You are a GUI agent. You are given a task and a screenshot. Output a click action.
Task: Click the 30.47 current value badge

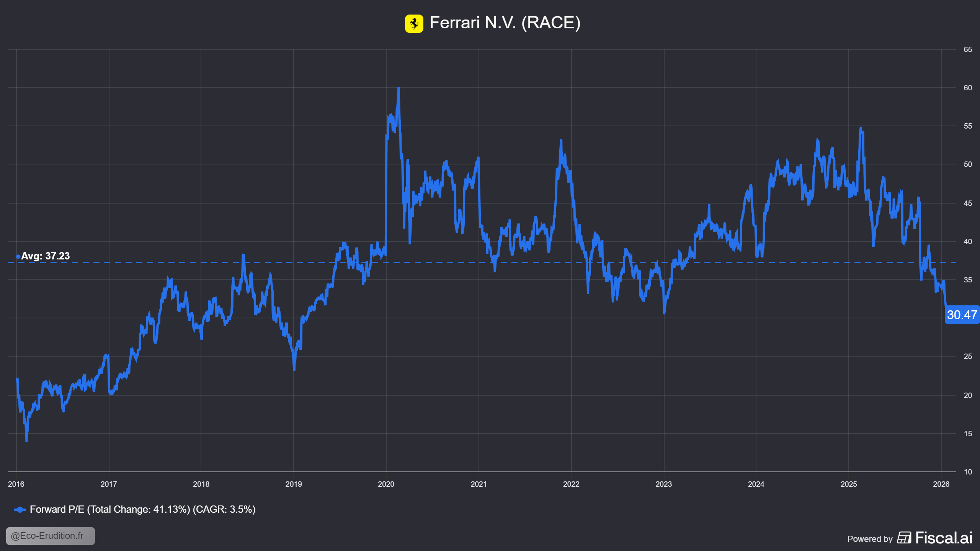[x=962, y=315]
